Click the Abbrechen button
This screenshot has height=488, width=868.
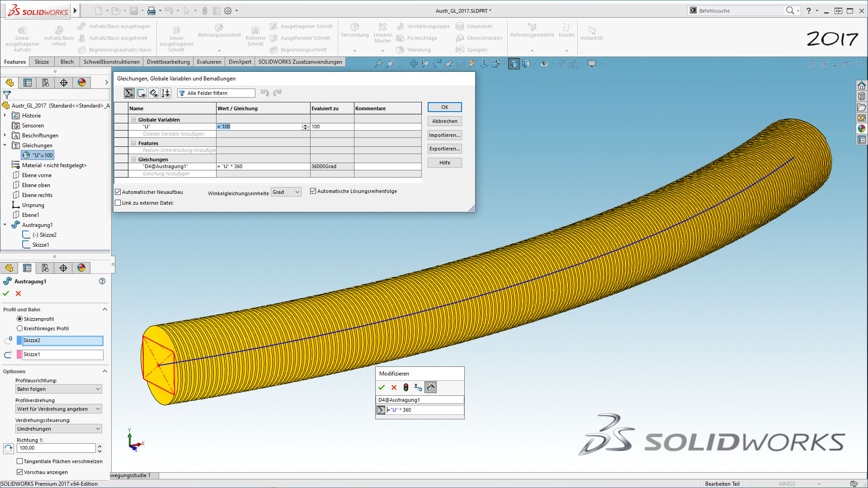pos(445,121)
